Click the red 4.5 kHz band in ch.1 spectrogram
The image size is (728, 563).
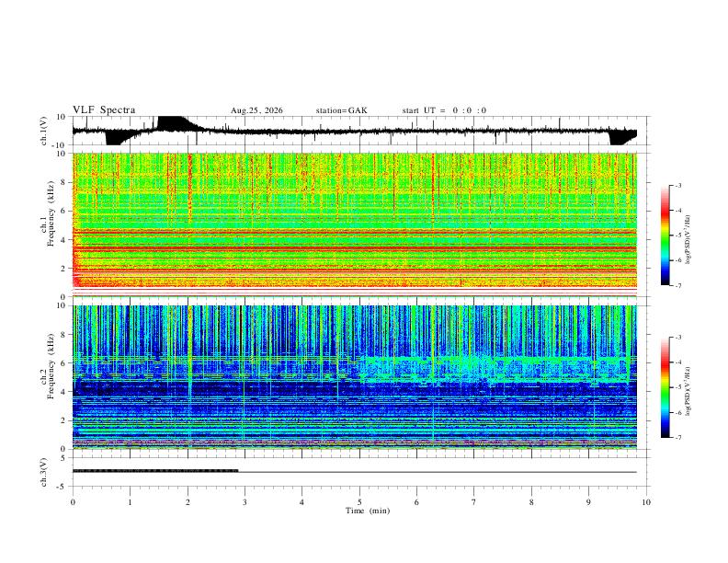click(355, 230)
